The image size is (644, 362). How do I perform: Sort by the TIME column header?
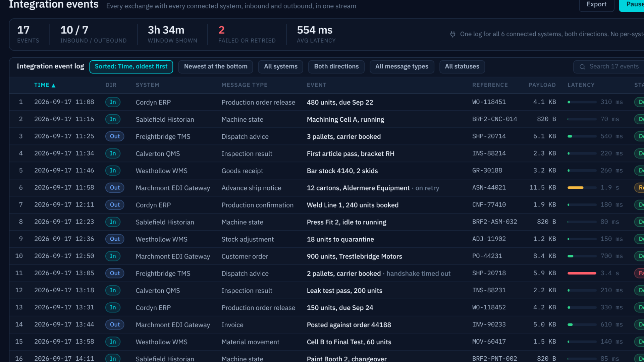coord(45,85)
